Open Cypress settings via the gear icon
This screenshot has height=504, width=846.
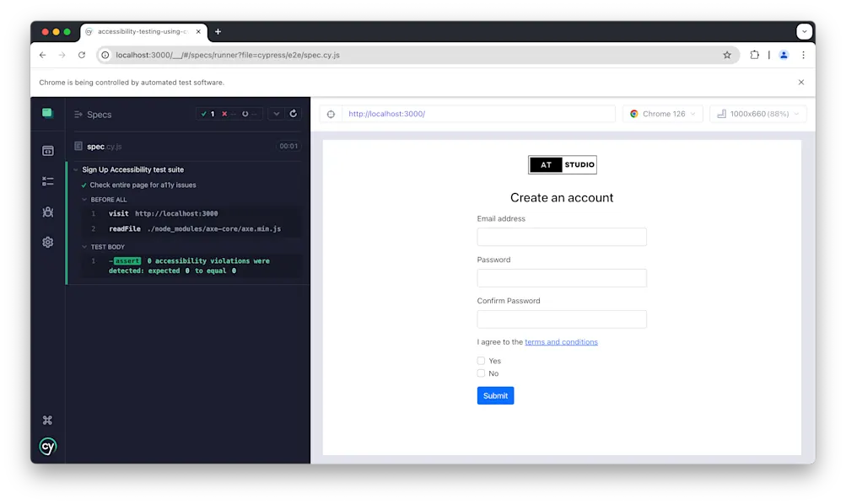click(47, 242)
